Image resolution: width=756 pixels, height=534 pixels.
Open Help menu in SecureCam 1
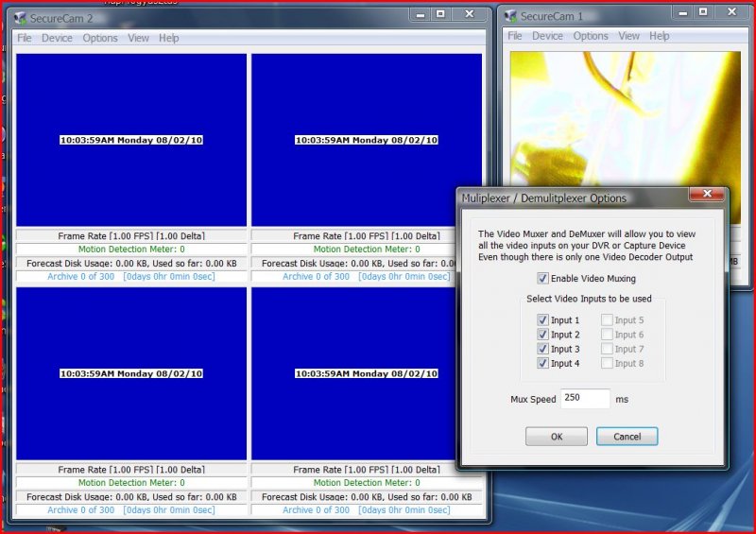pos(659,36)
